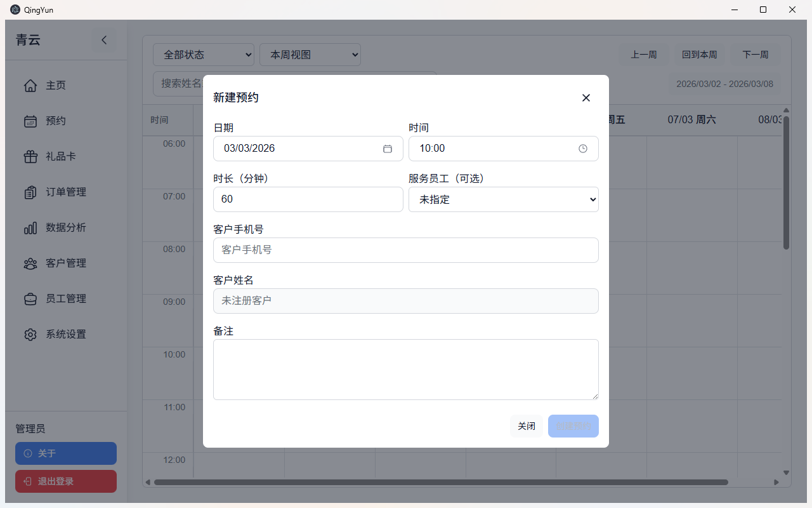Screen dimensions: 812x508
Task: Click the 10:00 calendar time row label
Action: point(174,354)
